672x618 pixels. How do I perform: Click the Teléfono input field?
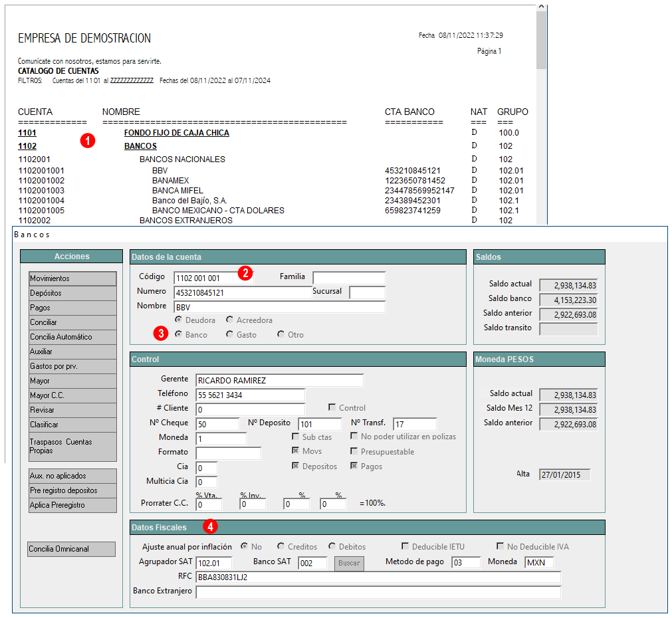pos(251,395)
